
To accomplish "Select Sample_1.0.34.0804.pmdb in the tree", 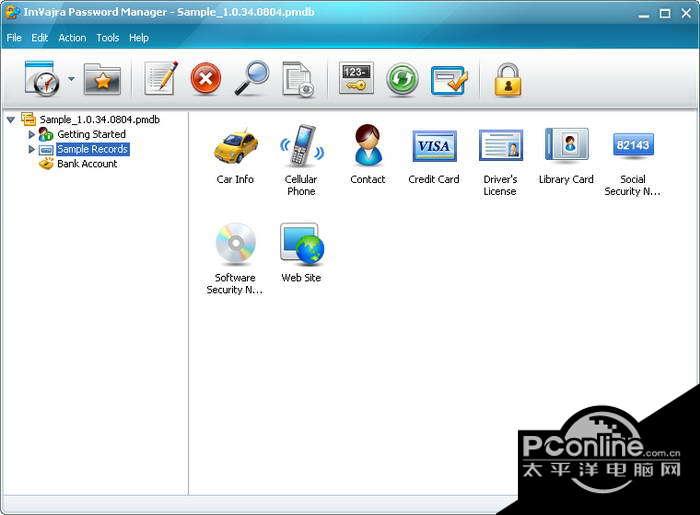I will click(100, 120).
